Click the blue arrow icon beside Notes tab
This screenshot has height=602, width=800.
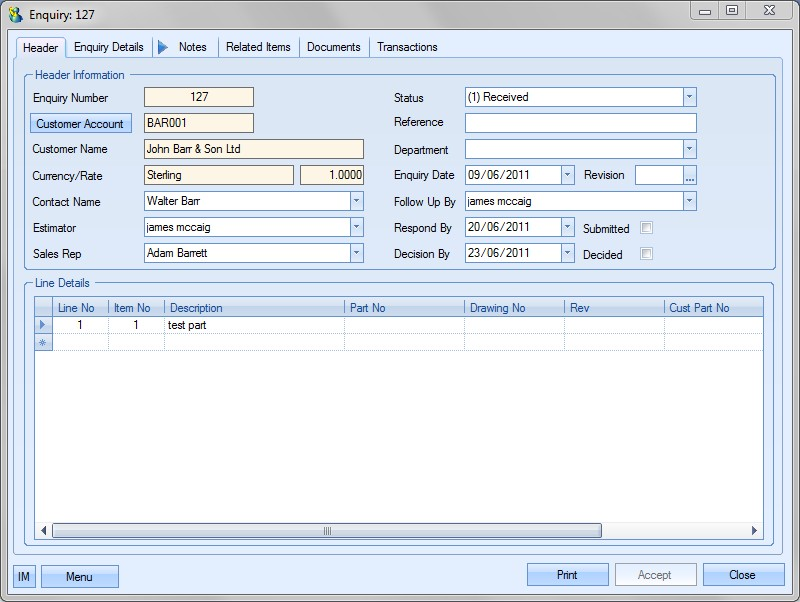pyautogui.click(x=164, y=47)
